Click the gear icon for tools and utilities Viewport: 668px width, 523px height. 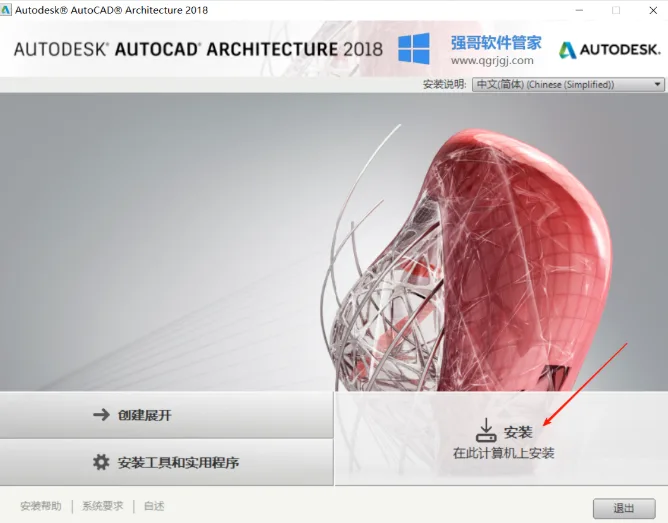click(101, 462)
